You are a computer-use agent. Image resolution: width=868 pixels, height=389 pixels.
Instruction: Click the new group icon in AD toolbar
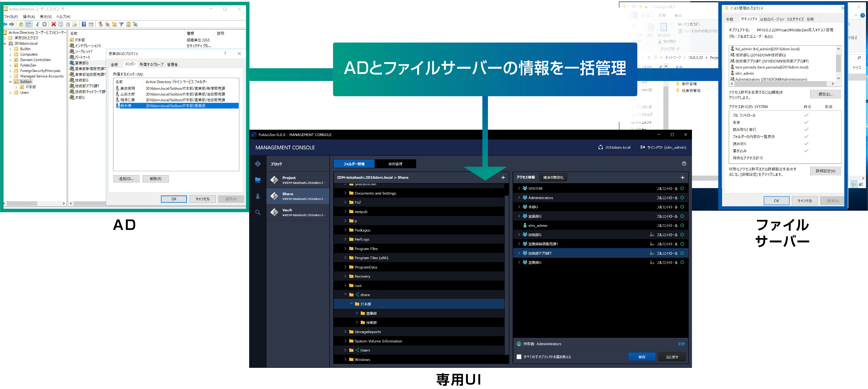pos(108,24)
